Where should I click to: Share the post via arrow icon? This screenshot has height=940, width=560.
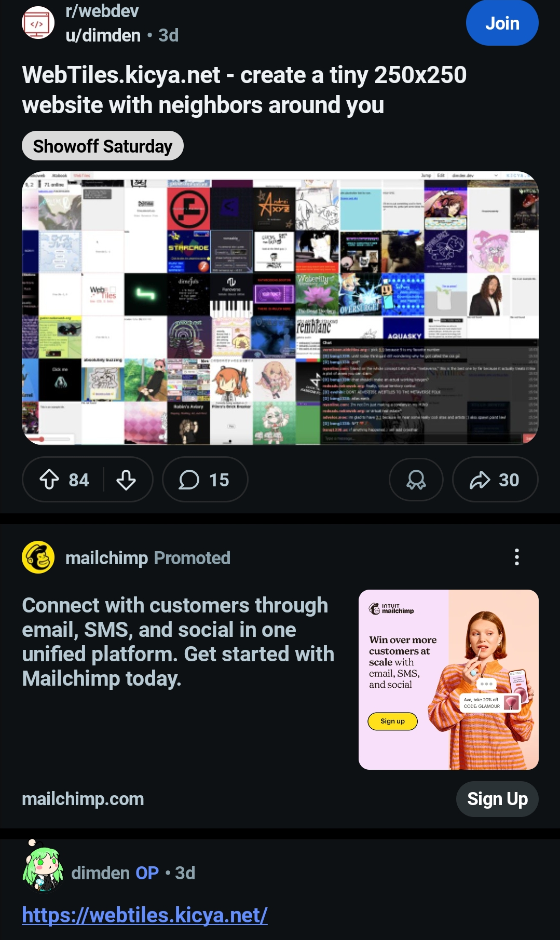495,480
